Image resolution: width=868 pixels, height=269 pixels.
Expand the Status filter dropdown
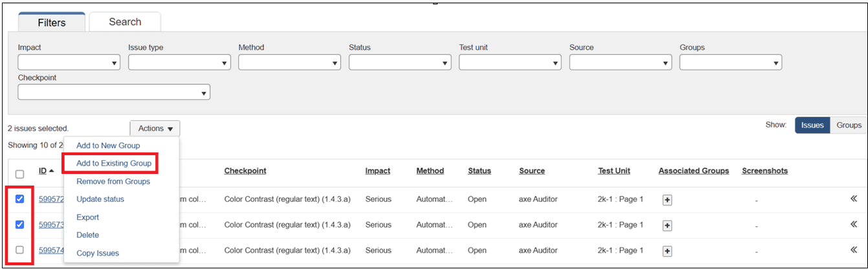(x=400, y=63)
